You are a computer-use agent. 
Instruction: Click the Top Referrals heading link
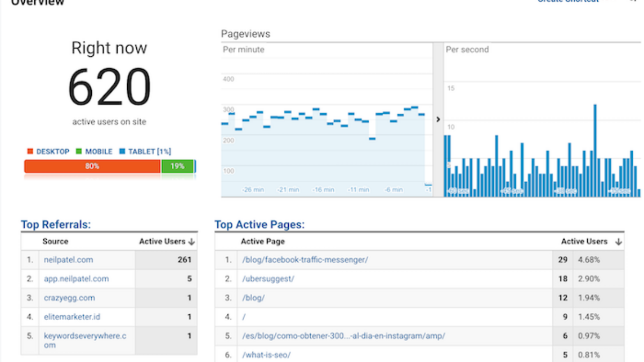point(56,225)
